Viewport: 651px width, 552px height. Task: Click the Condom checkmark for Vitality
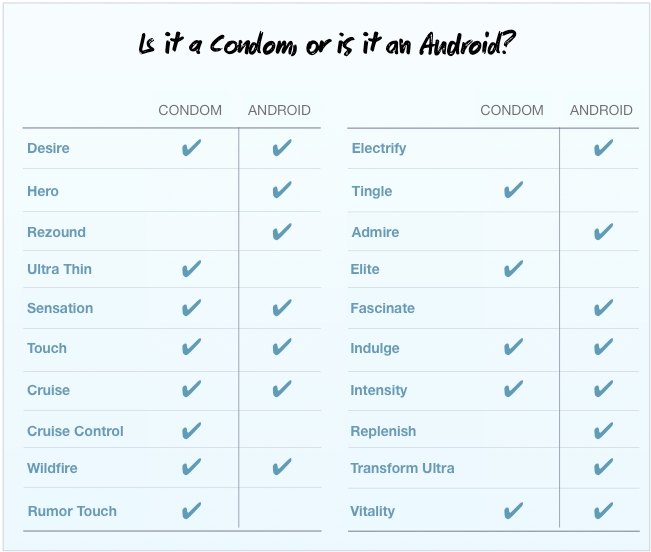click(513, 511)
